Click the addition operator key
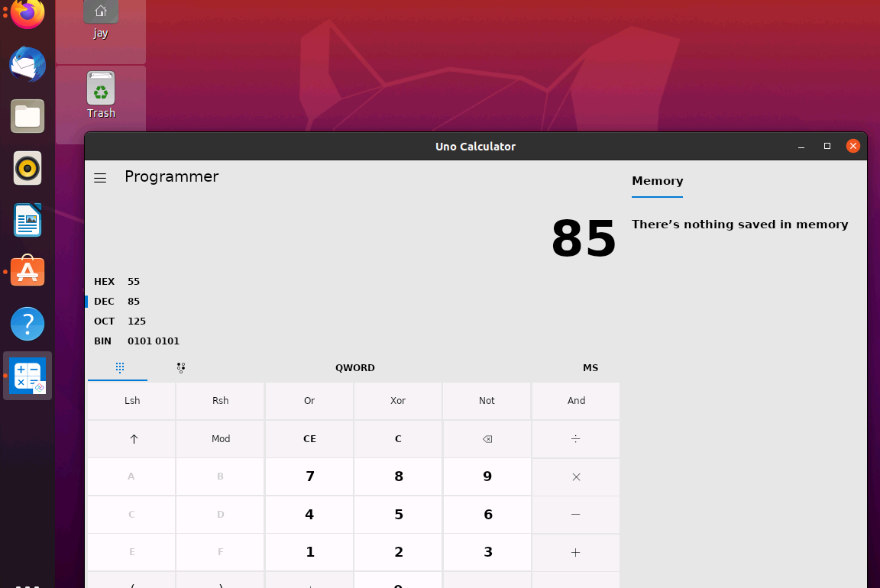The image size is (880, 588). pos(576,553)
